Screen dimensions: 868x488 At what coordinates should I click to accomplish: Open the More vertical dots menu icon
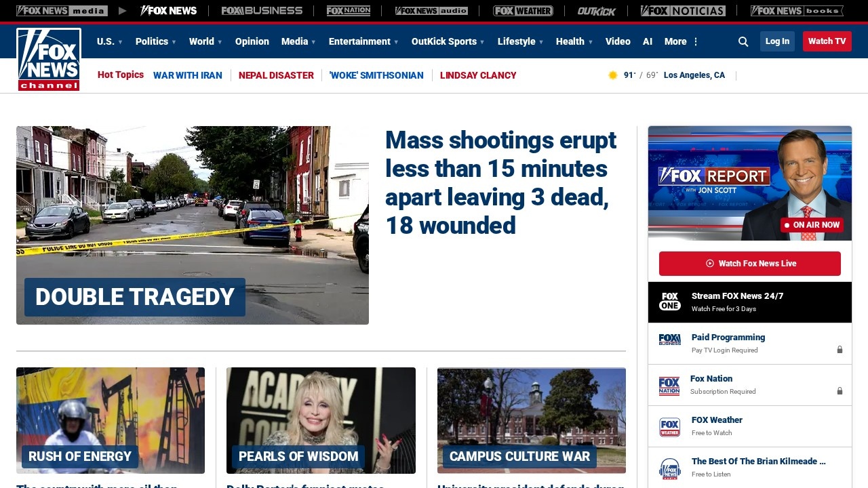coord(696,41)
